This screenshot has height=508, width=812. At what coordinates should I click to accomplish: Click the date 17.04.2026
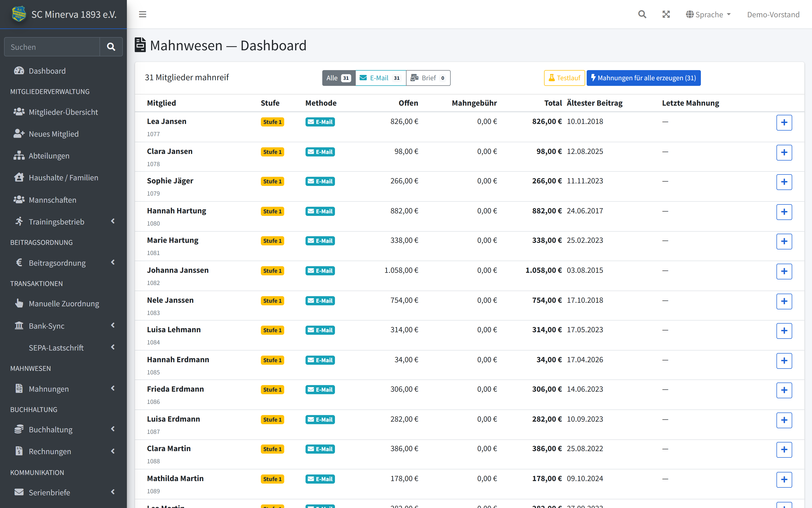pos(584,359)
